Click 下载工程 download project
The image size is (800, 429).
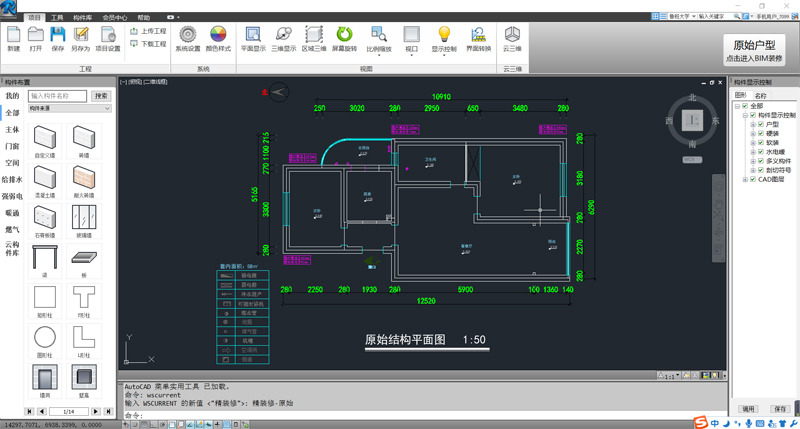point(148,44)
